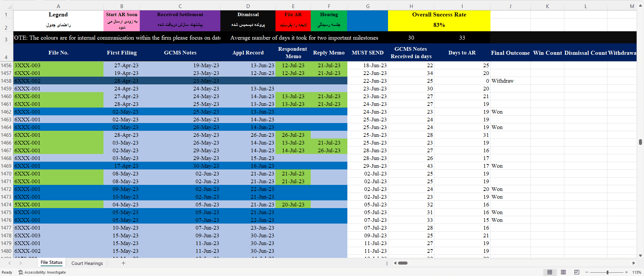Select row 1458 header
Screen dimensions: 644x276
[6, 81]
